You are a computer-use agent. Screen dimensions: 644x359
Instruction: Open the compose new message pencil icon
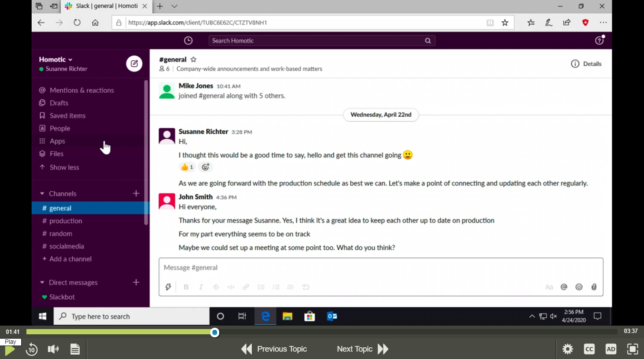tap(134, 63)
